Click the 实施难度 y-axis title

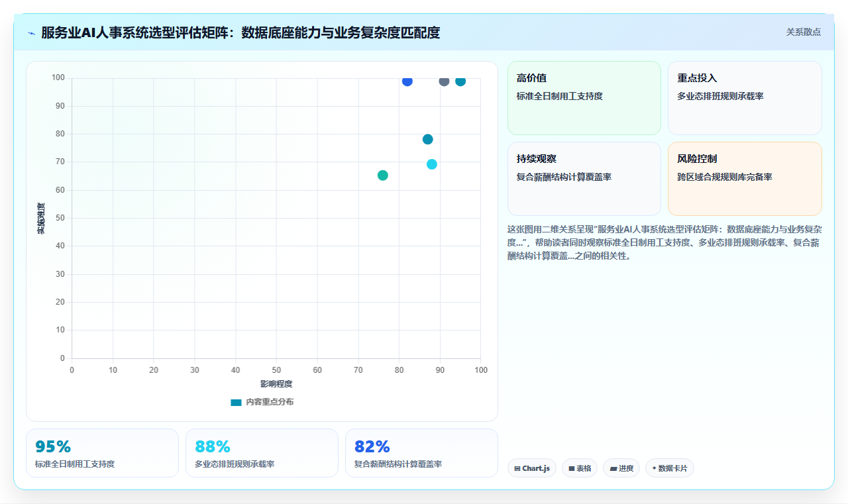click(x=41, y=218)
